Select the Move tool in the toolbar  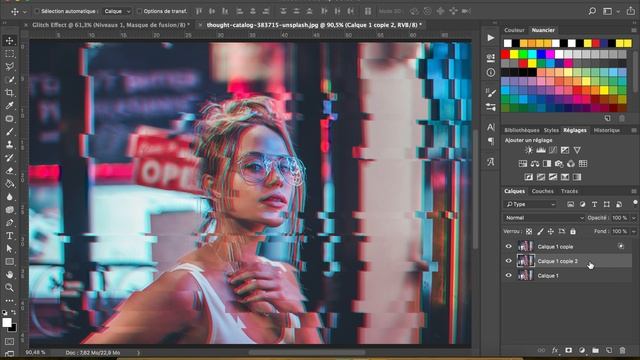click(9, 40)
